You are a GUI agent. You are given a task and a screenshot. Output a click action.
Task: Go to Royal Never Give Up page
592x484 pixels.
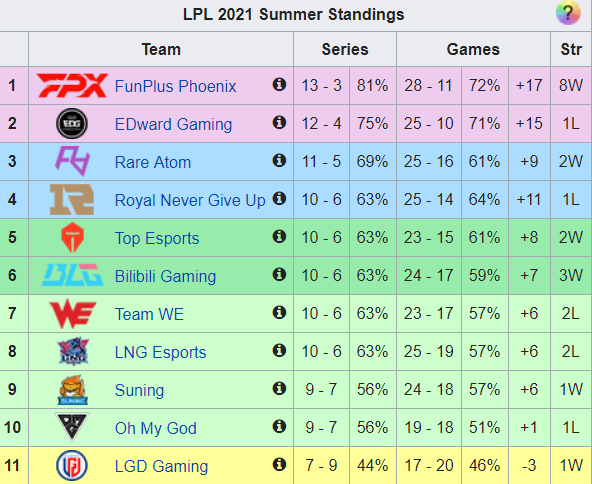[x=190, y=200]
